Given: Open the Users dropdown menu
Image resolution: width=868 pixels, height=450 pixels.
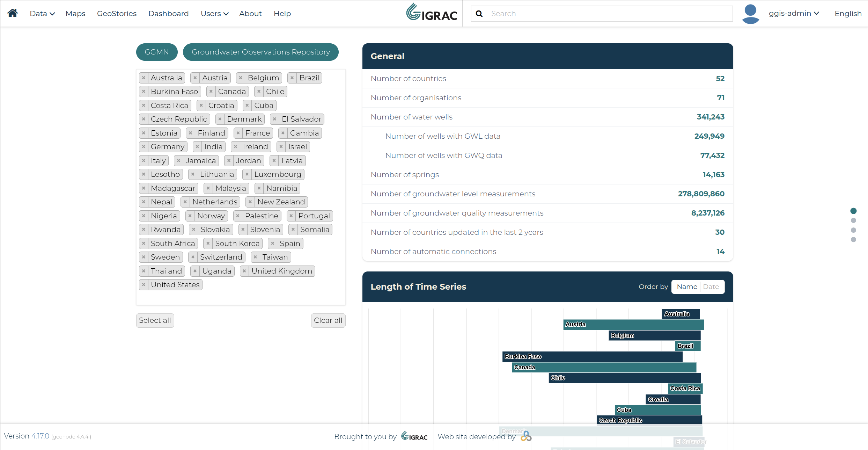Looking at the screenshot, I should point(214,14).
